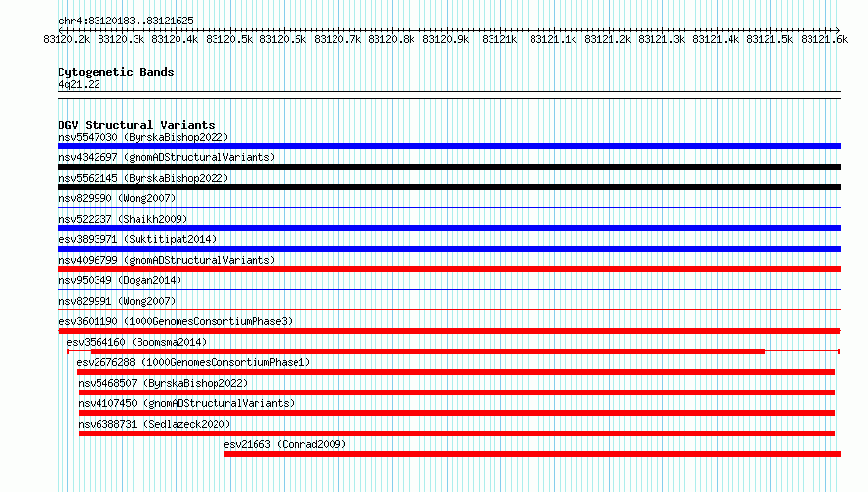The height and width of the screenshot is (492, 868).
Task: Click label nsv5468507 (ByrskaBishop2022)
Action: 163,383
